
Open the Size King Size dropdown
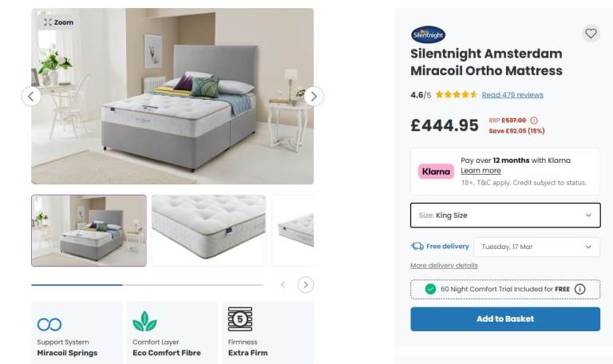(x=505, y=215)
